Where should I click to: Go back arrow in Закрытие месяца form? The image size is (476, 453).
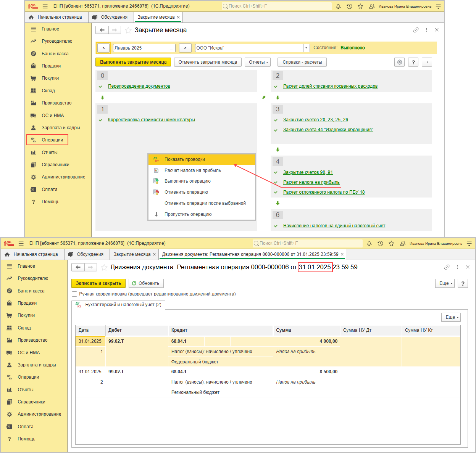pos(102,30)
